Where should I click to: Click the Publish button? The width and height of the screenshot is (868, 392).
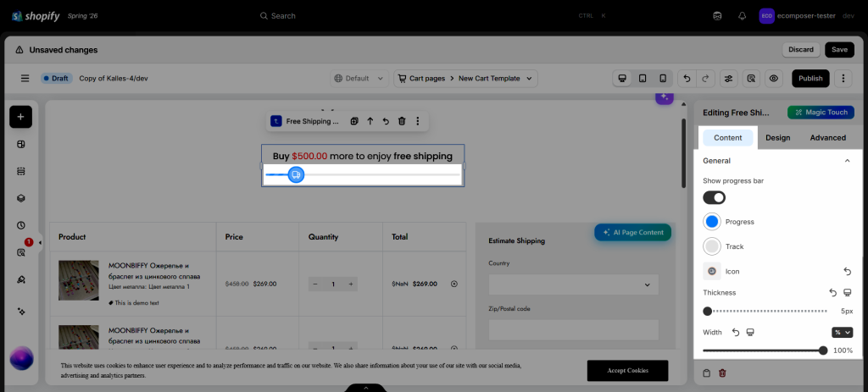[x=810, y=79]
